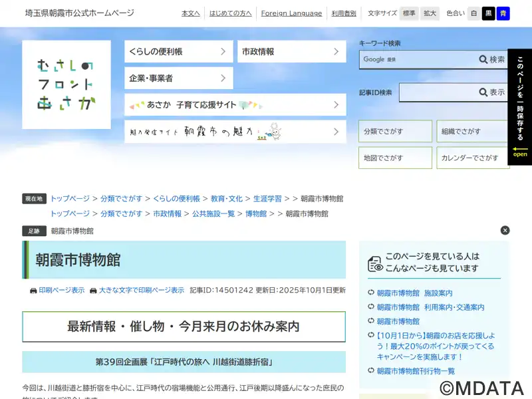Open the printer icon print page view
Screen dimensions: 532x399
[x=57, y=290]
